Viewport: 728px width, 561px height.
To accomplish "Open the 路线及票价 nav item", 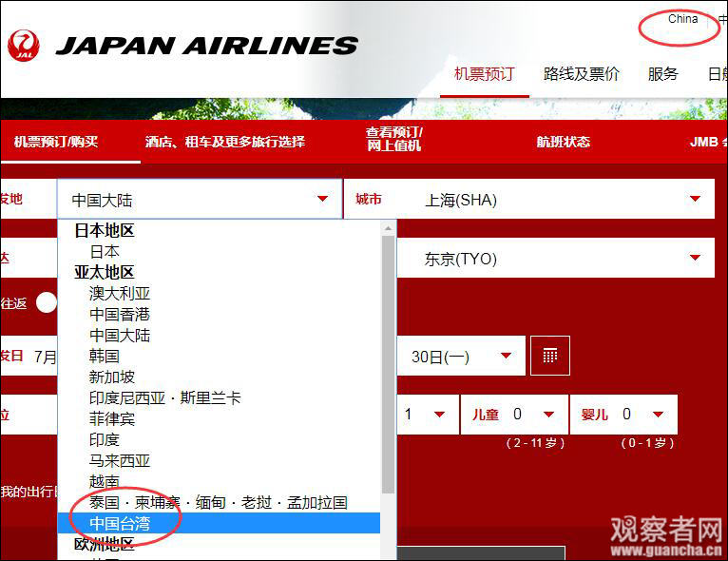I will click(x=582, y=74).
